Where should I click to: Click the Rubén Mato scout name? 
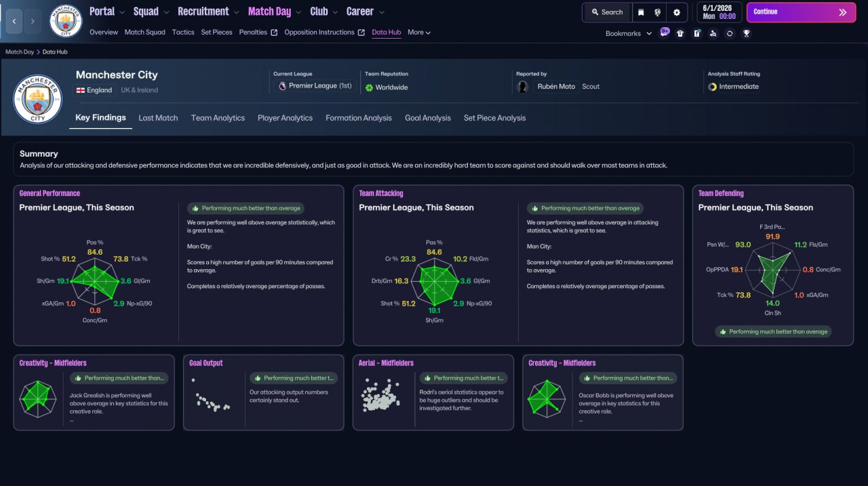pyautogui.click(x=556, y=87)
